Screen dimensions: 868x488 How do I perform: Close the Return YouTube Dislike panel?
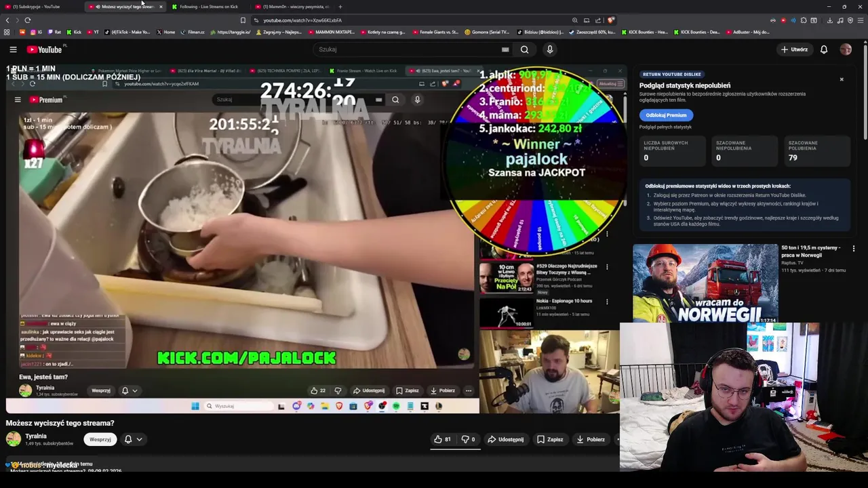click(842, 79)
